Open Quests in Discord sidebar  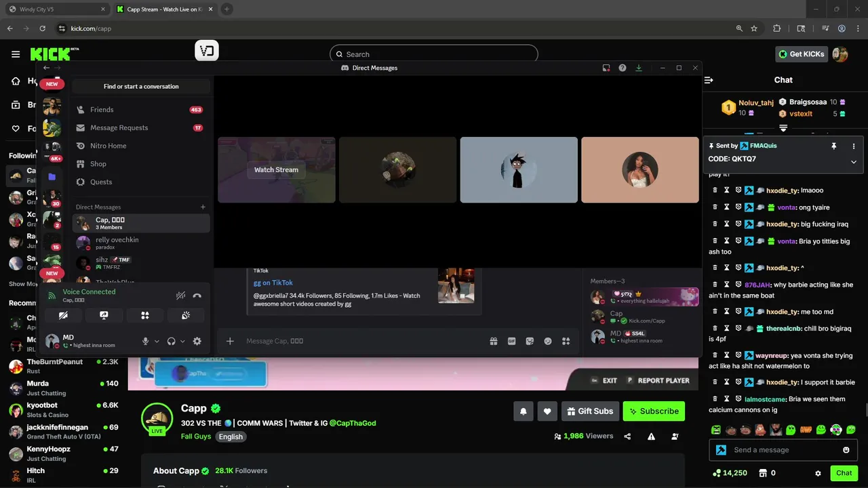[x=140, y=182]
